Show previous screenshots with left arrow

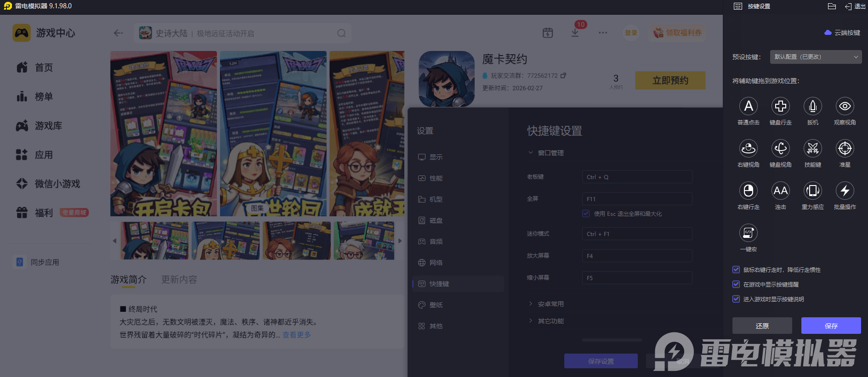tap(114, 241)
